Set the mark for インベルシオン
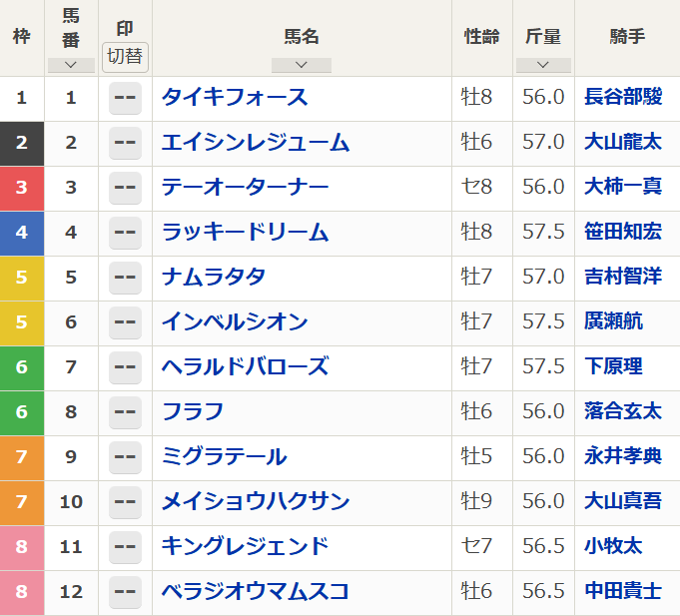The height and width of the screenshot is (616, 680). tap(125, 322)
